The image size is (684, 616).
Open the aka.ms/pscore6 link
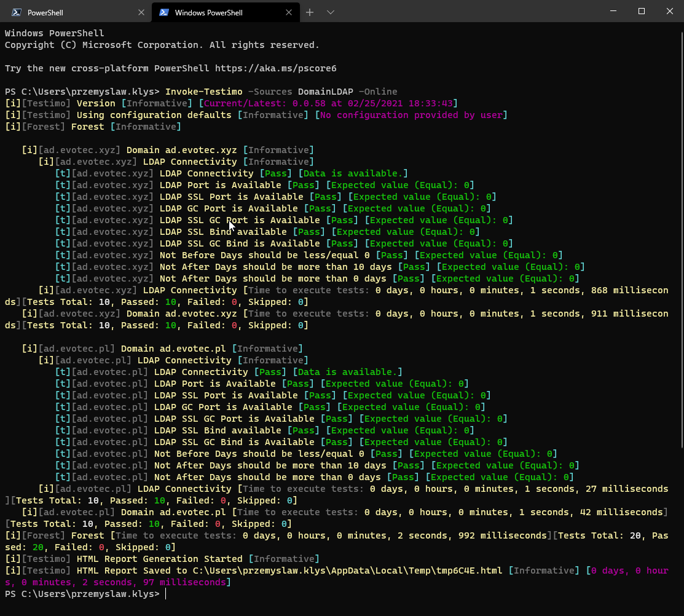click(x=275, y=68)
